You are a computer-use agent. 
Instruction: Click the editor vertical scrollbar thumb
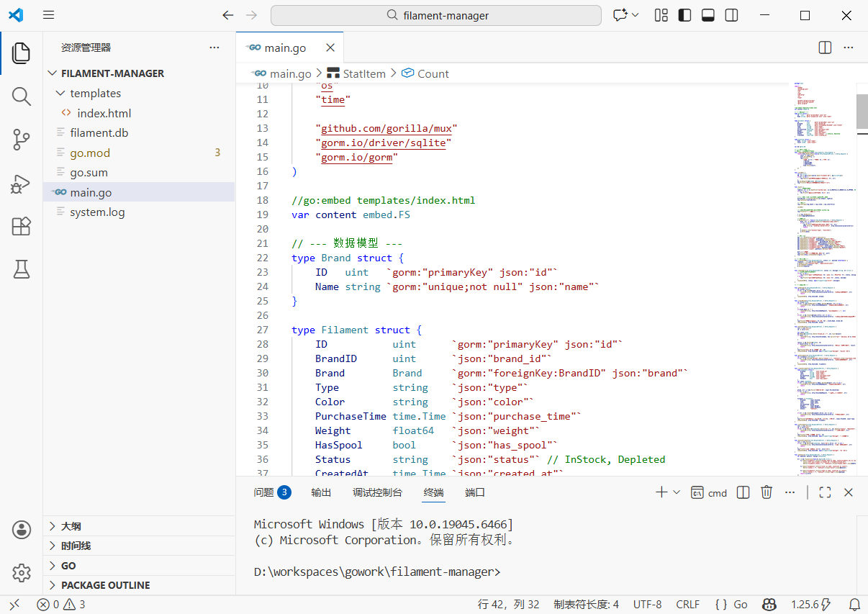tap(862, 110)
